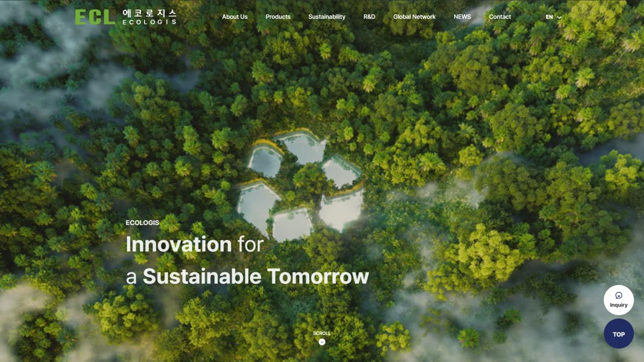Go back to top with TOP button

point(619,334)
